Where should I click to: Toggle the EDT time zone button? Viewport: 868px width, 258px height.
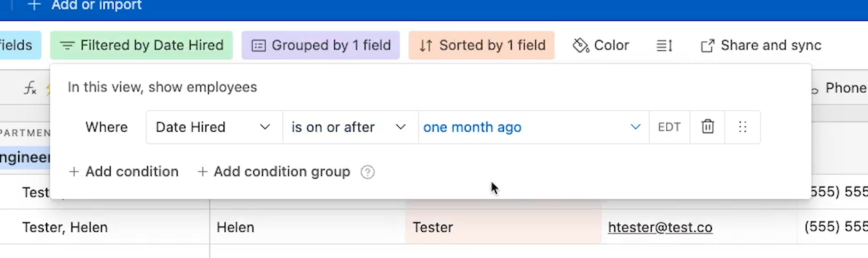669,127
